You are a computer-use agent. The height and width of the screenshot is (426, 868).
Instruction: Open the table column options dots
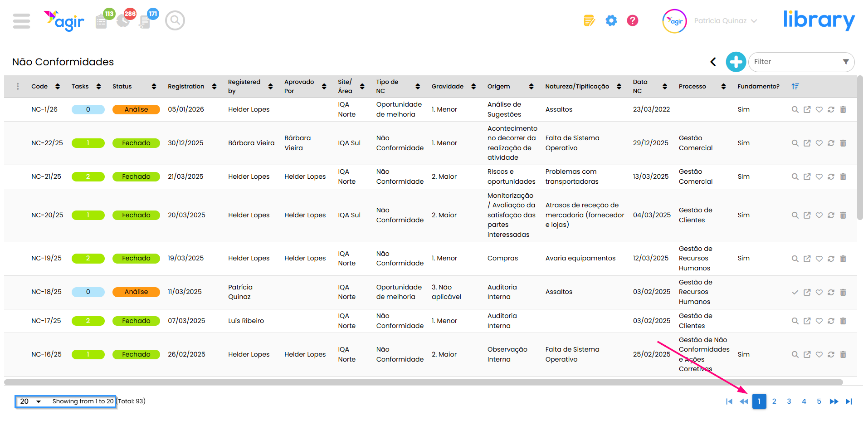[x=18, y=86]
